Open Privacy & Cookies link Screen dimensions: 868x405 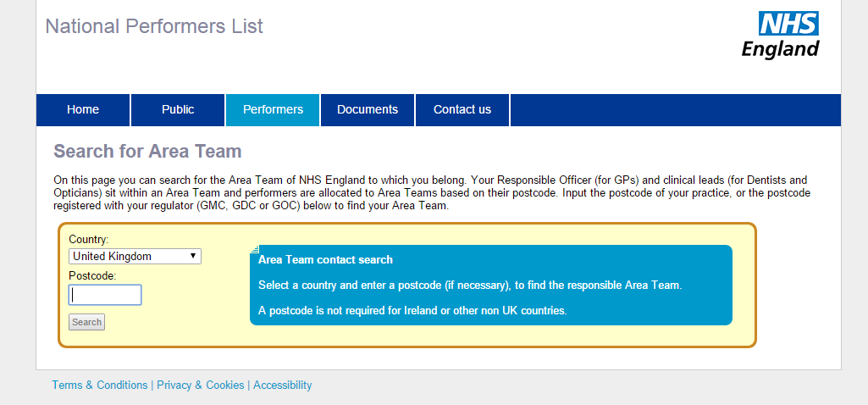[201, 385]
